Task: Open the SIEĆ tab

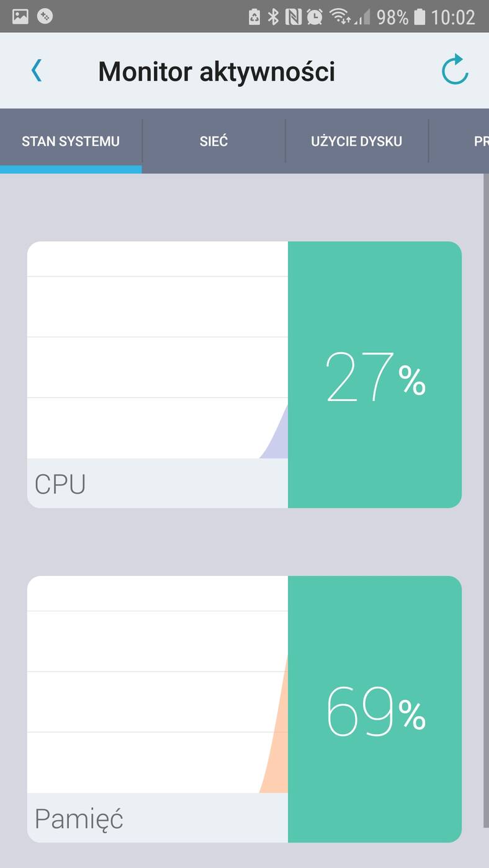Action: [213, 141]
